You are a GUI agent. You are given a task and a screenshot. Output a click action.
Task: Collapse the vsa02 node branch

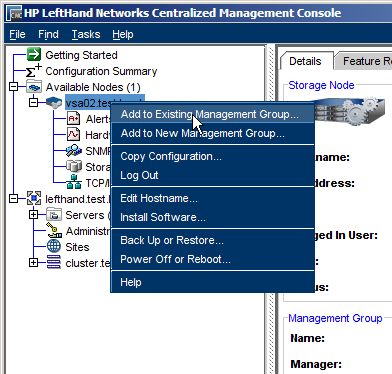[33, 103]
